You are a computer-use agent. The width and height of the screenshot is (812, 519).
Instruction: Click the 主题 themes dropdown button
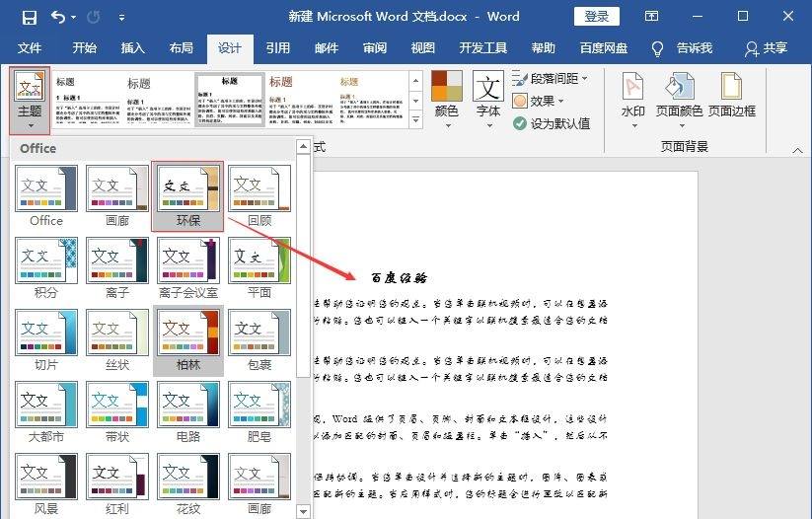(30, 101)
